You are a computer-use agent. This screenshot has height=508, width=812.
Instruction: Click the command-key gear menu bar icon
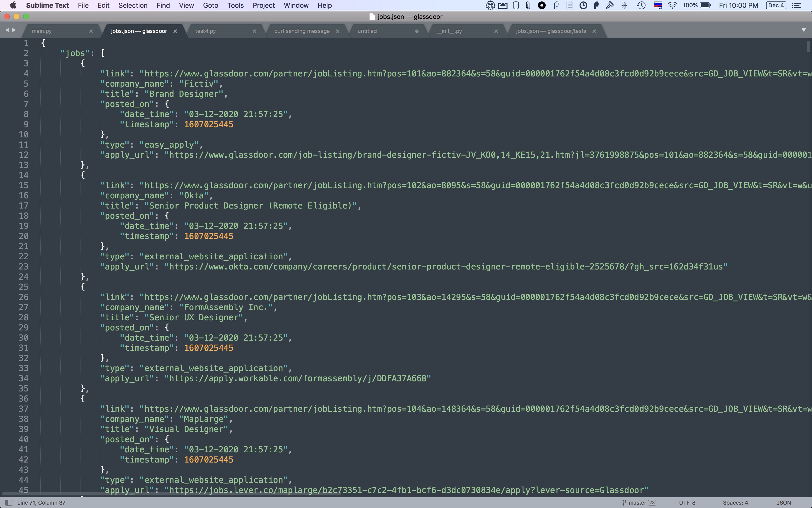coord(490,5)
